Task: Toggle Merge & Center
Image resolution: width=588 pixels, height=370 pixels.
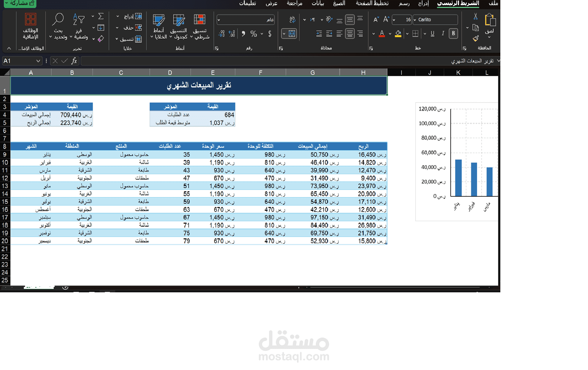Action: click(292, 34)
